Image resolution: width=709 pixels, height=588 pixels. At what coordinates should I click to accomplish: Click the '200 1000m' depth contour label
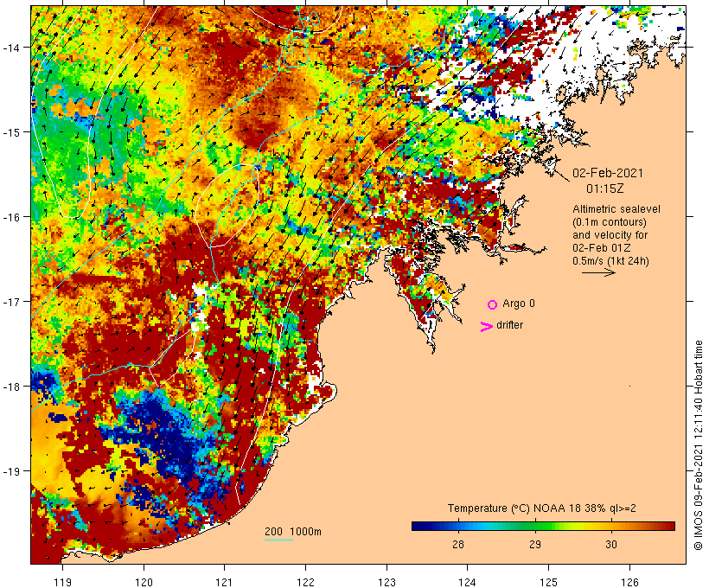(x=293, y=532)
